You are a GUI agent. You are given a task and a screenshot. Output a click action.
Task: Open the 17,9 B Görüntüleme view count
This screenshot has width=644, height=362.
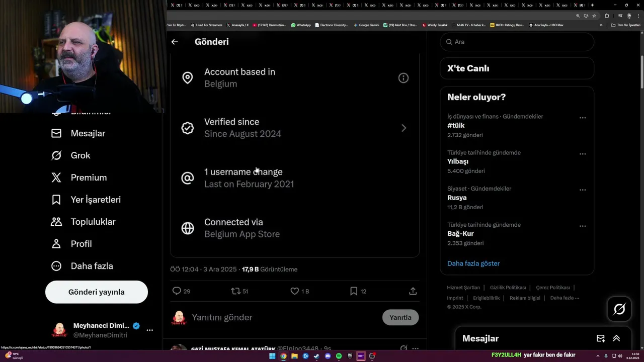[270, 269]
